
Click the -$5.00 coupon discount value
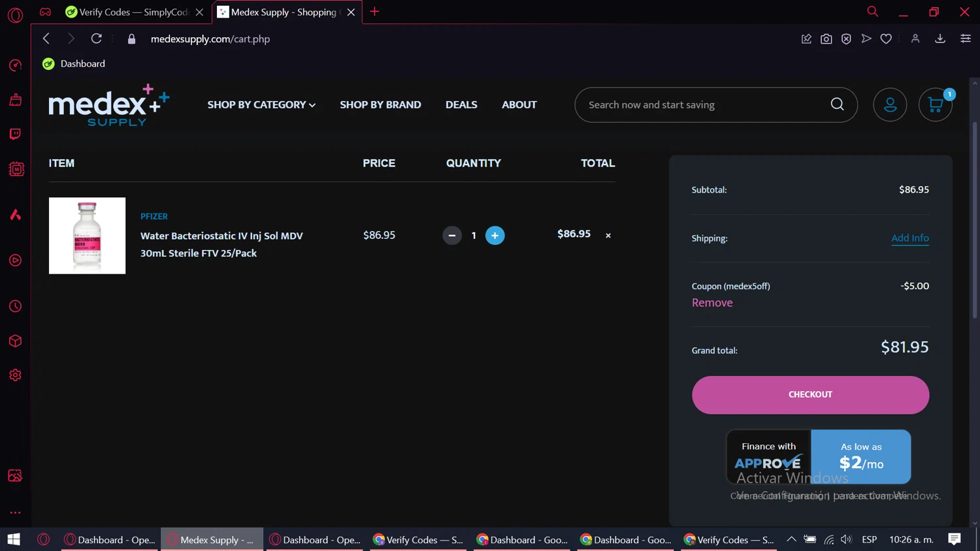coord(915,286)
